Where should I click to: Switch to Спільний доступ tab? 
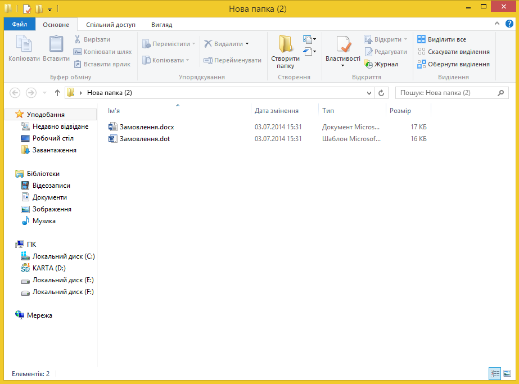coord(111,25)
